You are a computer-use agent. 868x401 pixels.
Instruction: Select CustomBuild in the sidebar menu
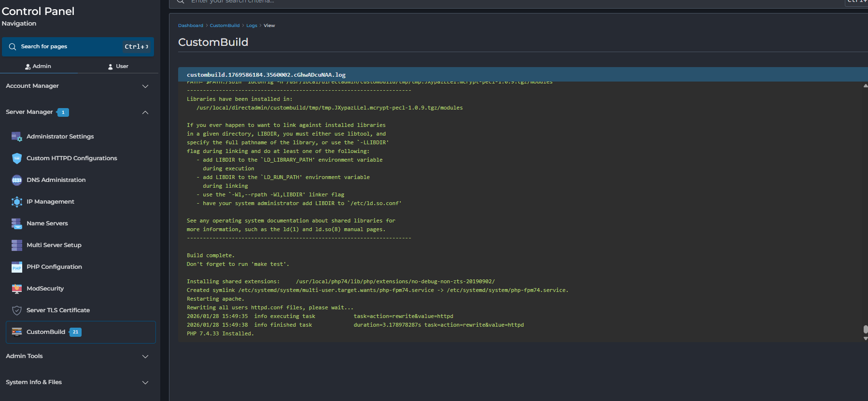click(46, 332)
